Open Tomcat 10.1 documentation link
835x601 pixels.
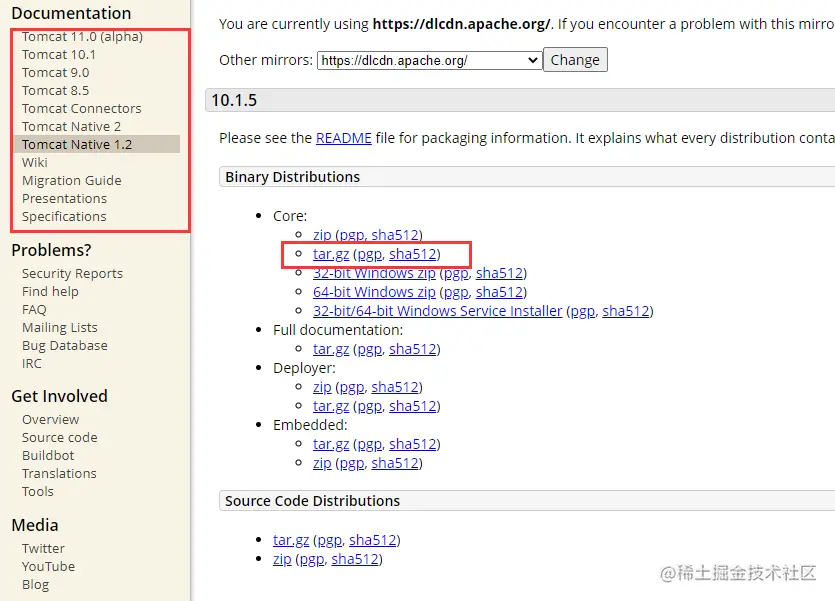coord(59,54)
